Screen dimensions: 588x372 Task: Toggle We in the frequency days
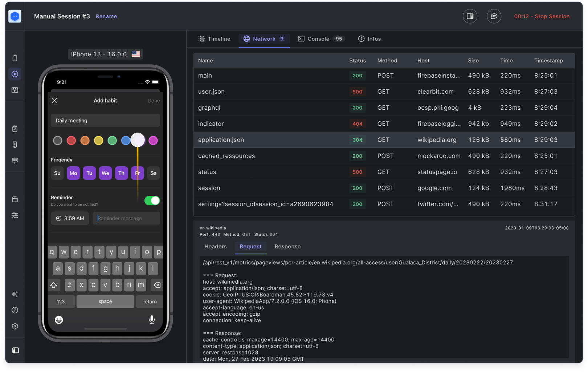[x=105, y=173]
